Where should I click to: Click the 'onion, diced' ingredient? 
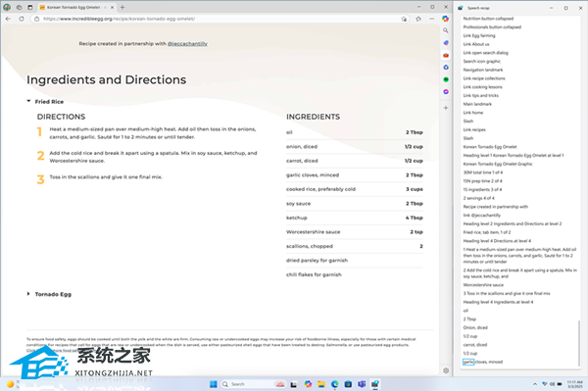(x=302, y=147)
